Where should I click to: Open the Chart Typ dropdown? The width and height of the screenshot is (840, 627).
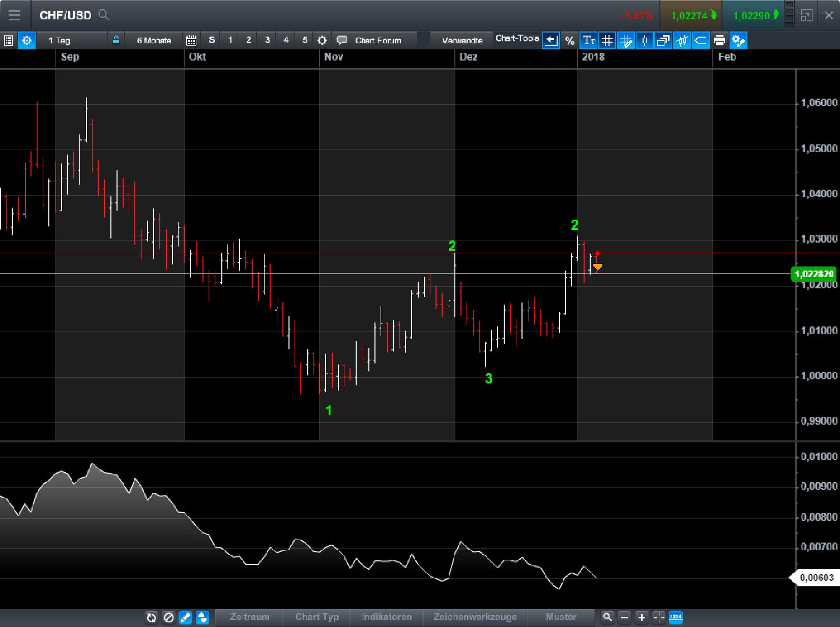pyautogui.click(x=316, y=617)
